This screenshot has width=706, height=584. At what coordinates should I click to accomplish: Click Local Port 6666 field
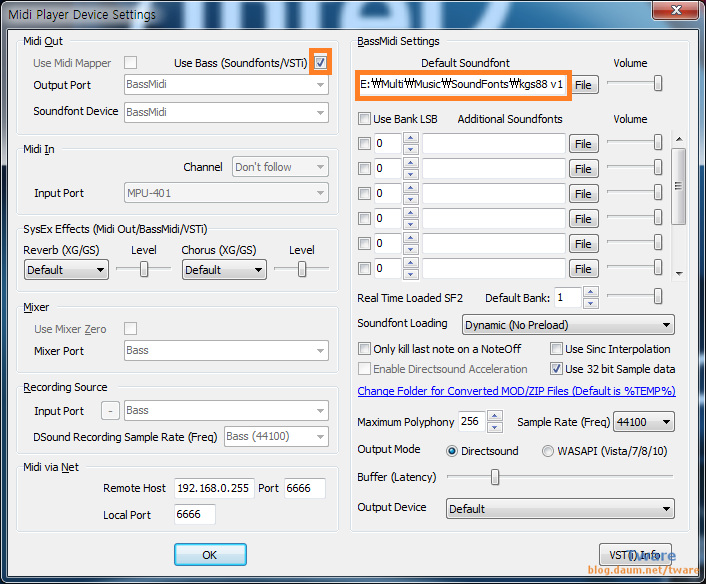tap(195, 514)
